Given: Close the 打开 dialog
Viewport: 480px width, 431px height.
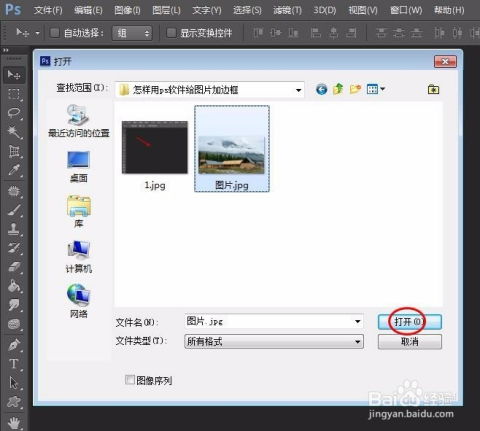Looking at the screenshot, I should click(x=445, y=62).
